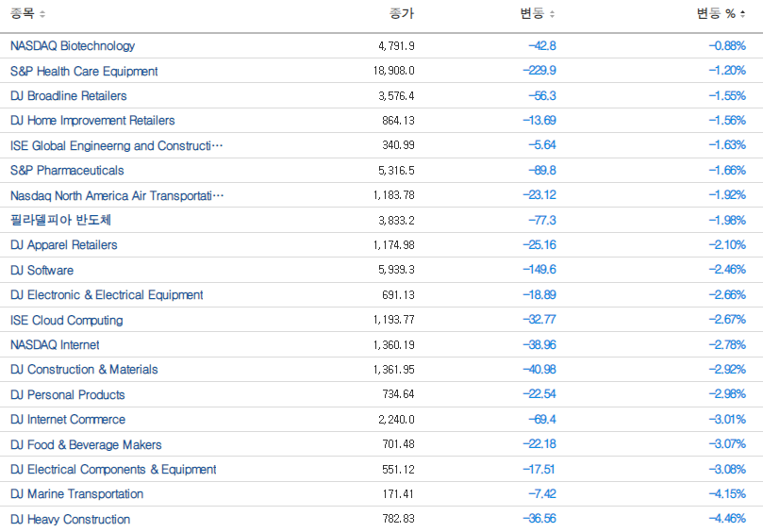
Task: Open ISE Global Engineering and Construction link
Action: point(117,145)
